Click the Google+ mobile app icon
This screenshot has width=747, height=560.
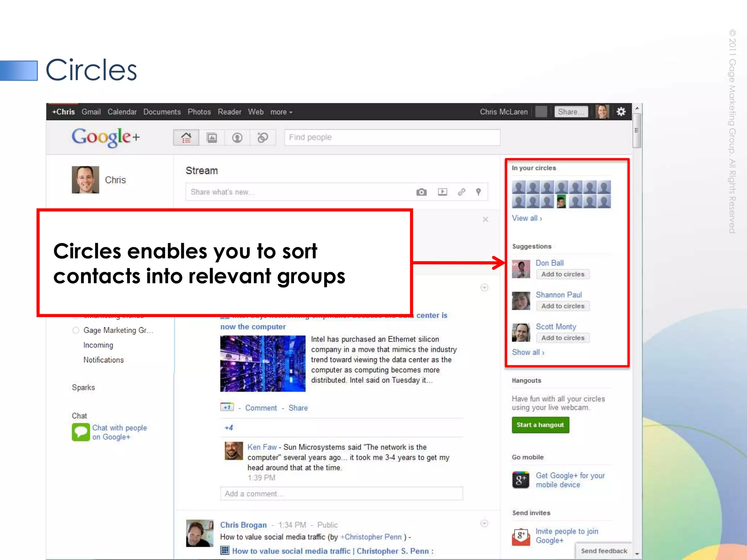click(520, 480)
